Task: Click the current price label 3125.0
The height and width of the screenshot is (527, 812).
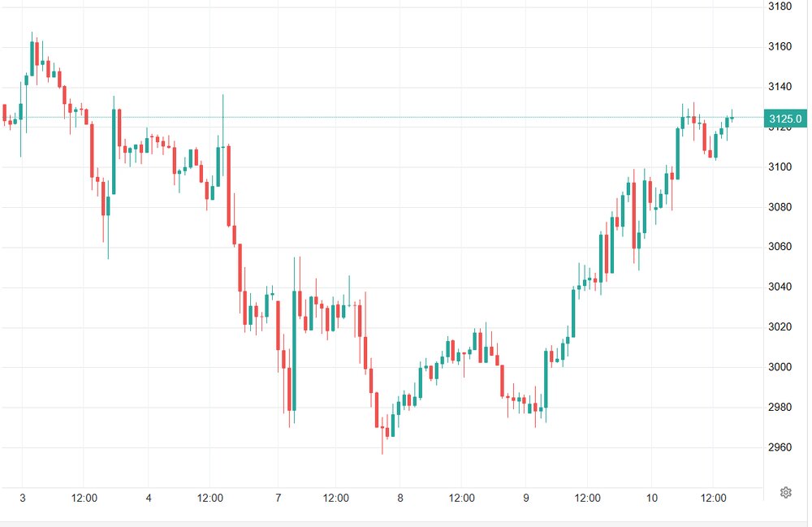Action: pyautogui.click(x=785, y=119)
